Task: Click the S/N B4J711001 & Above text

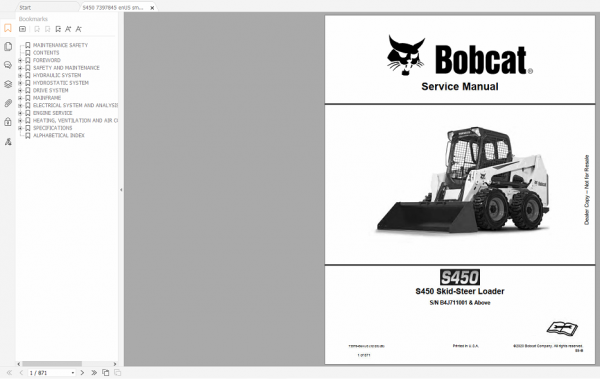Action: (460, 303)
